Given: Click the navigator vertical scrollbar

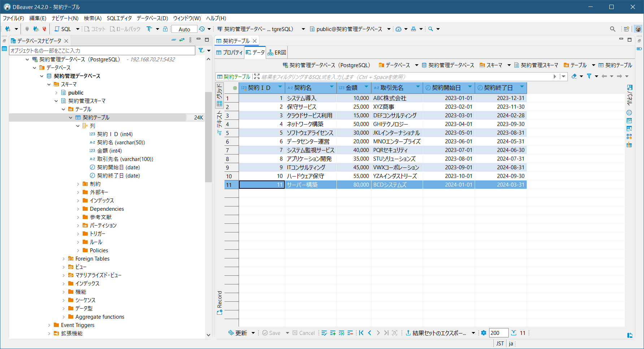Looking at the screenshot, I should pos(208,137).
